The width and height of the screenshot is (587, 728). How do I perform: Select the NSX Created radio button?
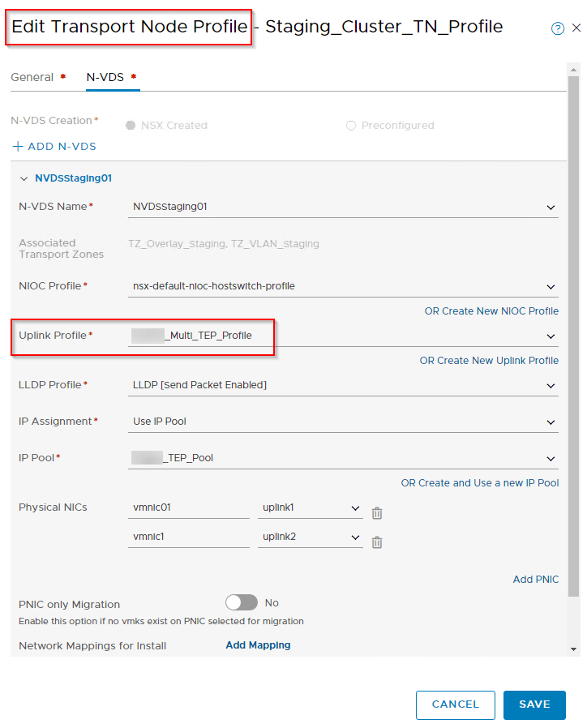click(x=131, y=126)
